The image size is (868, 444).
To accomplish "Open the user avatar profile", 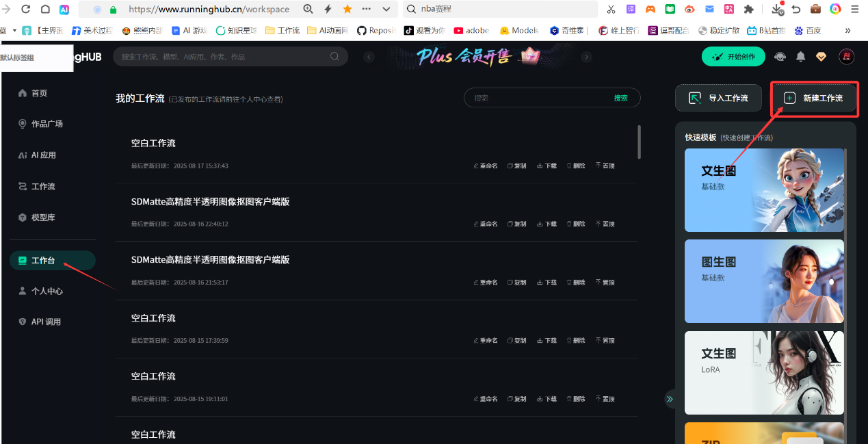I will [846, 57].
